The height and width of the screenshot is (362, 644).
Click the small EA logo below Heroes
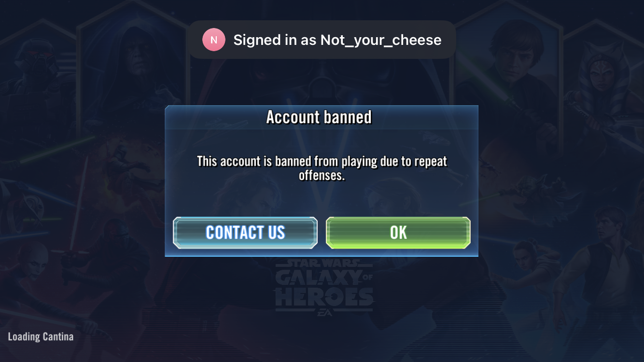(323, 313)
